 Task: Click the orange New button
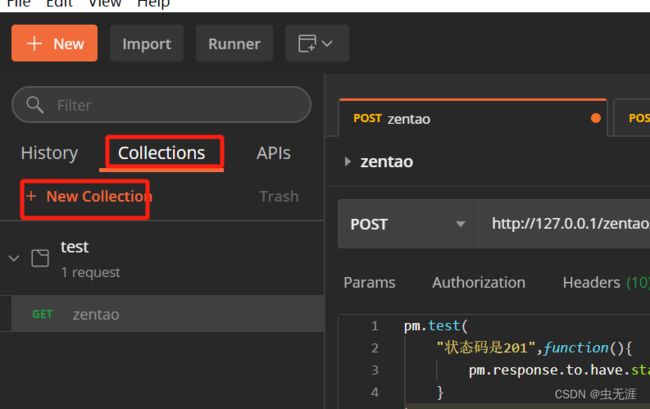click(54, 44)
